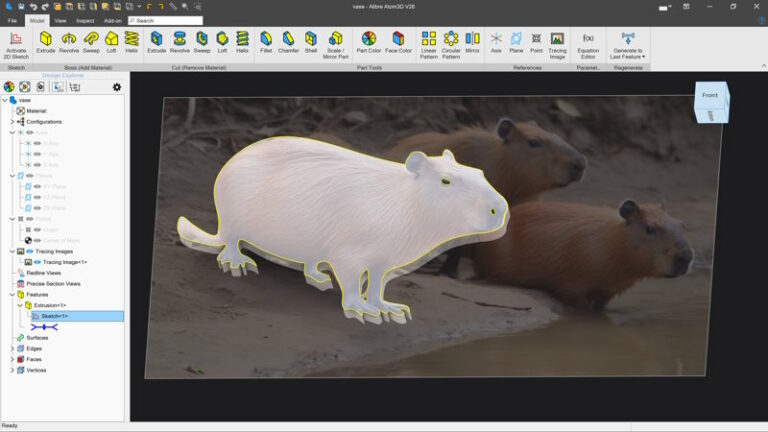Image resolution: width=768 pixels, height=432 pixels.
Task: Click the ribbon Search field
Action: coord(166,21)
